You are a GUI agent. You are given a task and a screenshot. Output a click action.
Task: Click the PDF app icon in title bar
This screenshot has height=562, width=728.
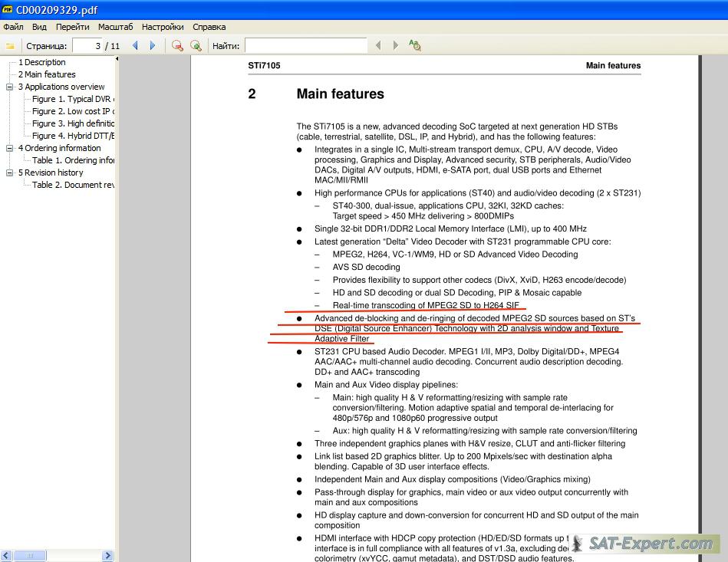point(8,9)
